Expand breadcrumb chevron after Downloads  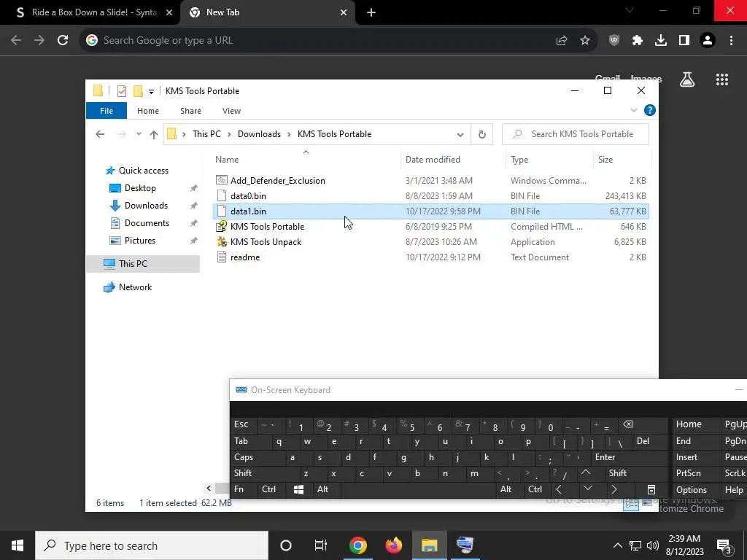[289, 134]
